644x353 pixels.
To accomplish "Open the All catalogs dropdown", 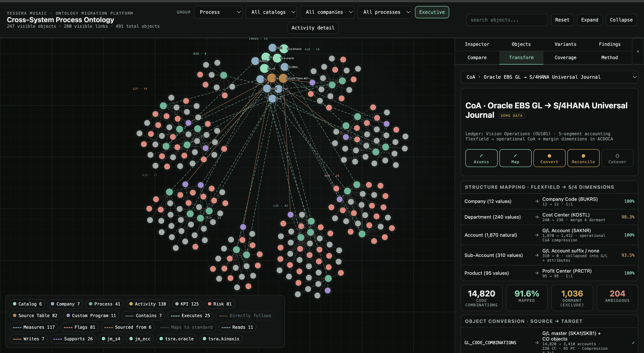I will (271, 12).
